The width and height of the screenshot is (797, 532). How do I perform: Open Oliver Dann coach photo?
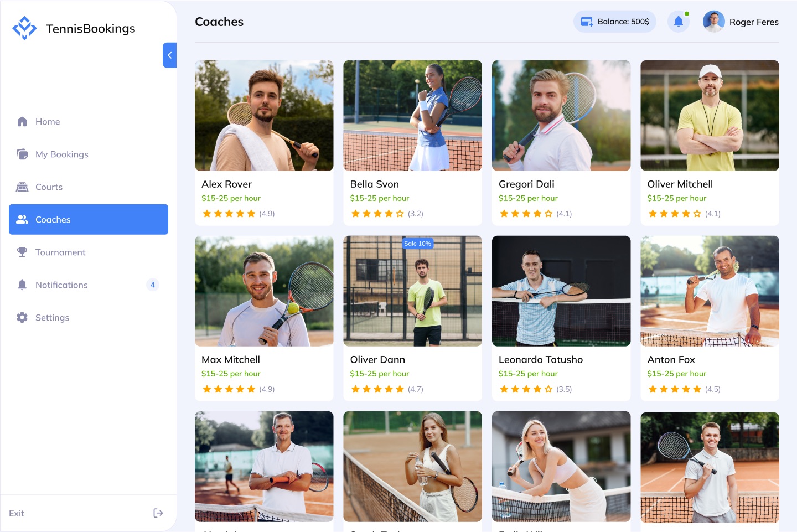click(x=412, y=291)
